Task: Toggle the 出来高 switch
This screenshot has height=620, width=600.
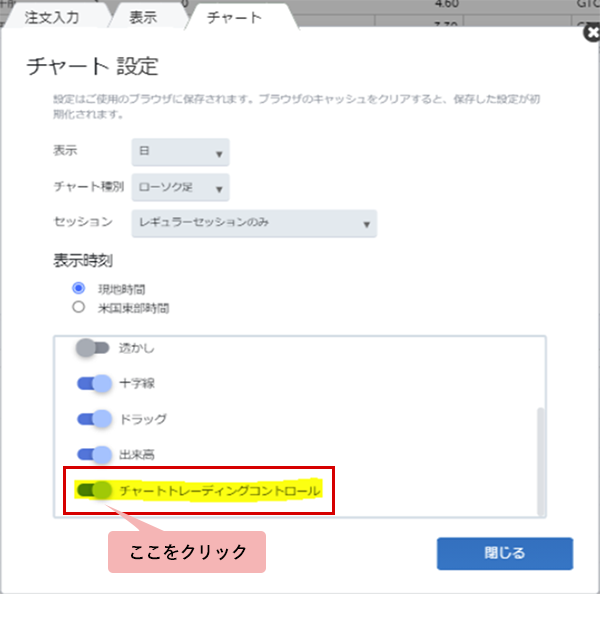Action: coord(93,455)
